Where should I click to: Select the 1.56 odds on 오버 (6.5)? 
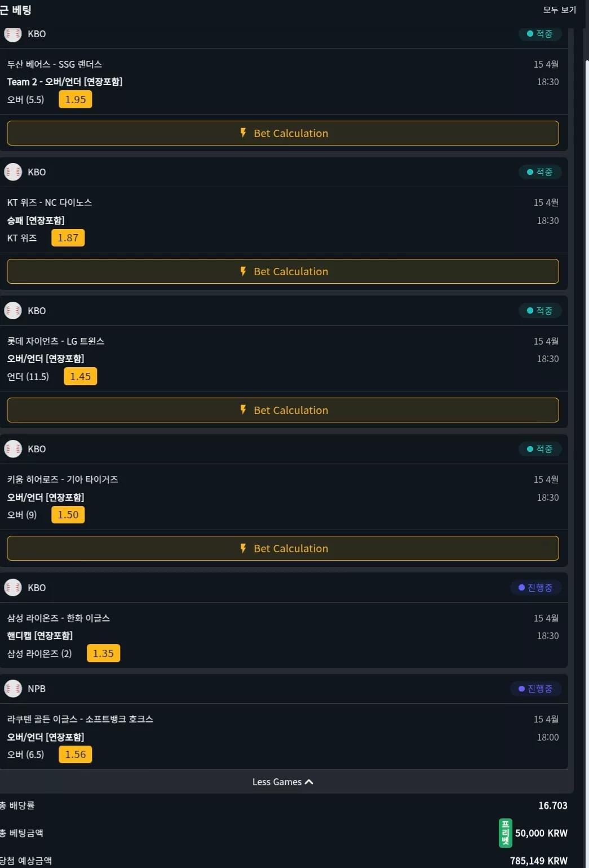pos(75,755)
